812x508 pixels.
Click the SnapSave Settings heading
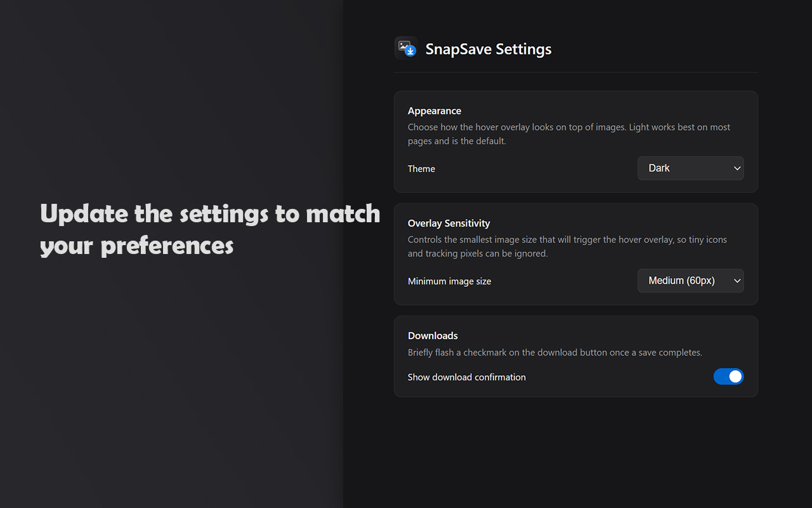click(488, 49)
